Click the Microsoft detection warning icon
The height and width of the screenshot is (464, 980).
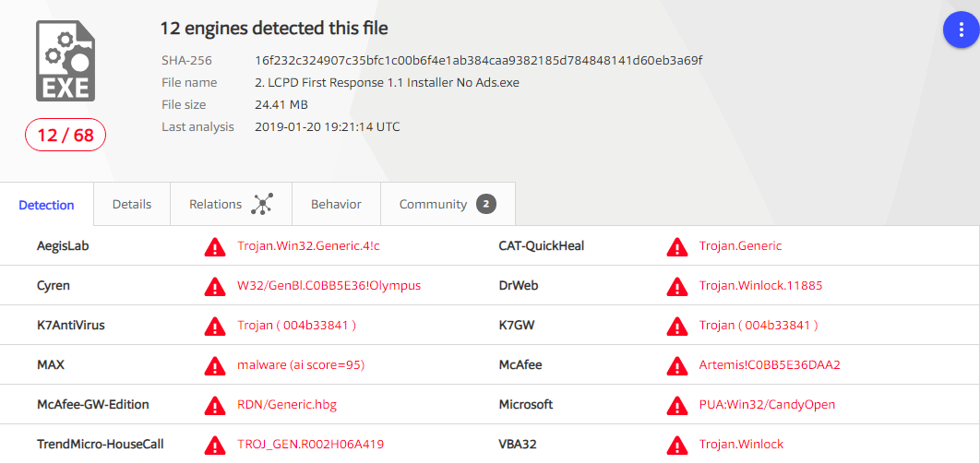(x=676, y=405)
